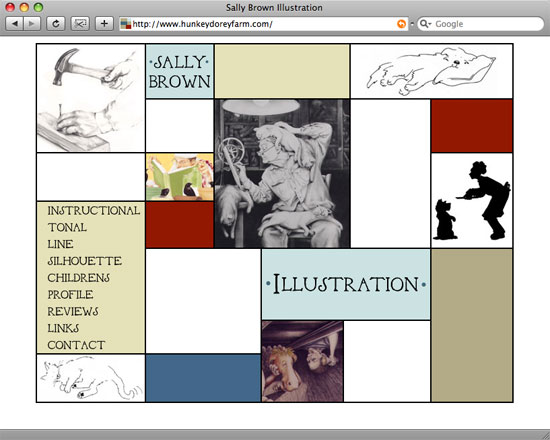The image size is (550, 440).
Task: Minimize the window with the yellow button
Action: (x=24, y=7)
